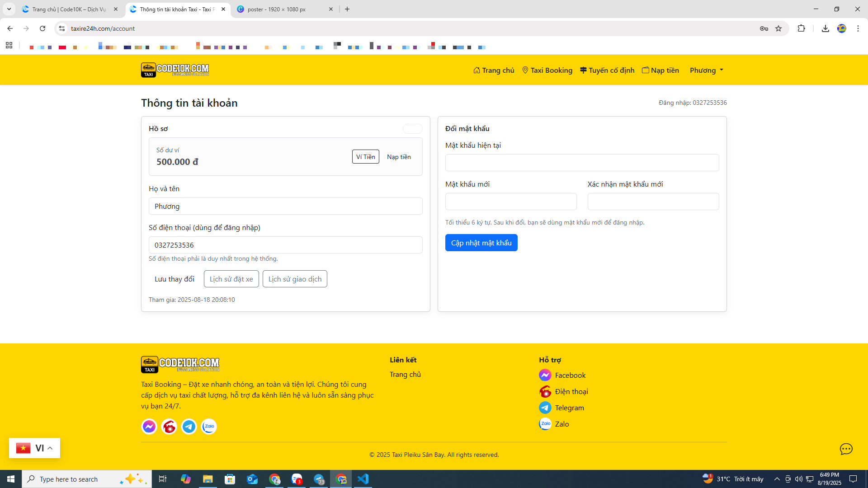This screenshot has height=488, width=868.
Task: Open the Chrome profile avatar
Action: tap(842, 28)
